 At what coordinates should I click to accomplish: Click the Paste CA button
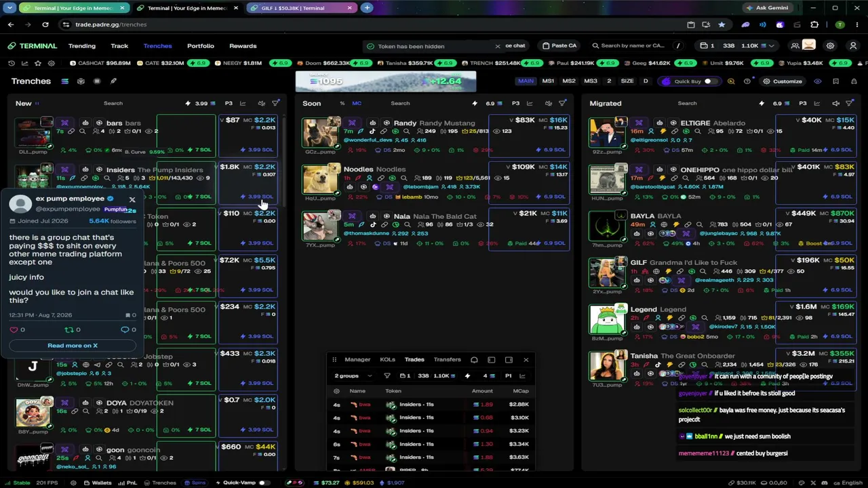coord(559,46)
